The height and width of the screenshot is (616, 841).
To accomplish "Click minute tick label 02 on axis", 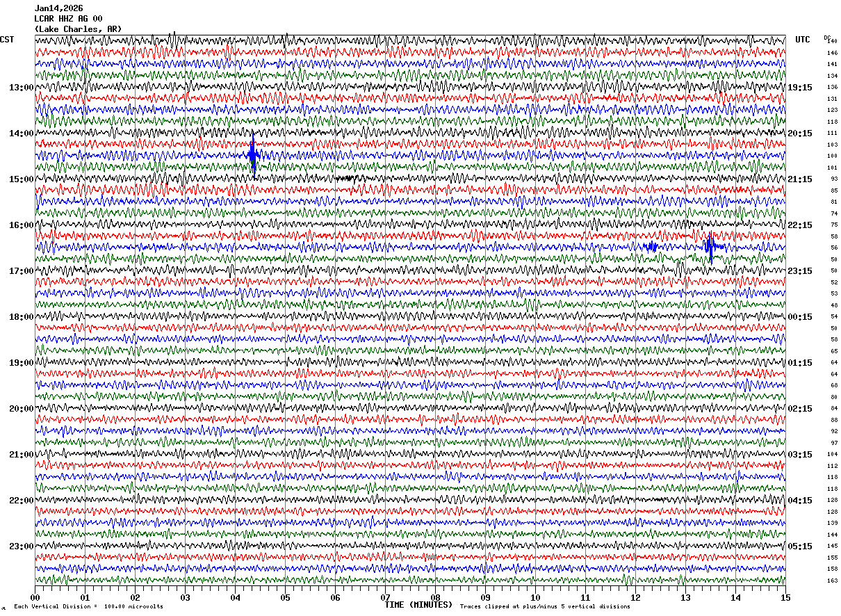I will pyautogui.click(x=135, y=597).
